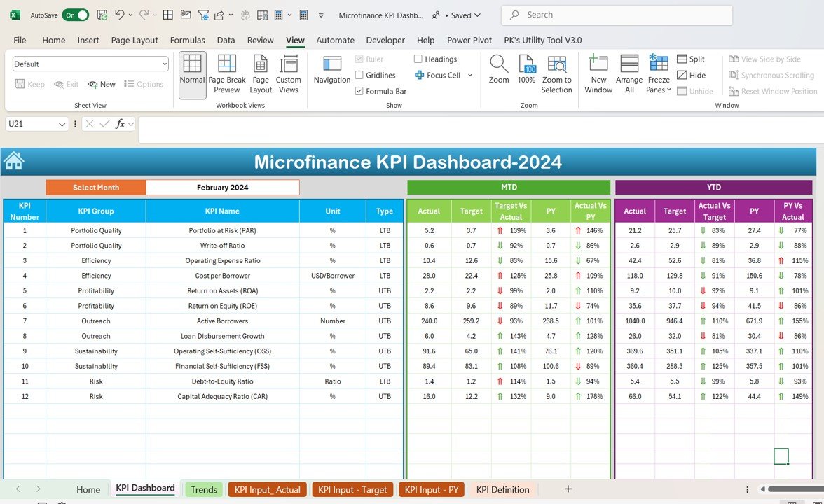Click the Save icon in title bar
The image size is (824, 504).
pos(102,15)
